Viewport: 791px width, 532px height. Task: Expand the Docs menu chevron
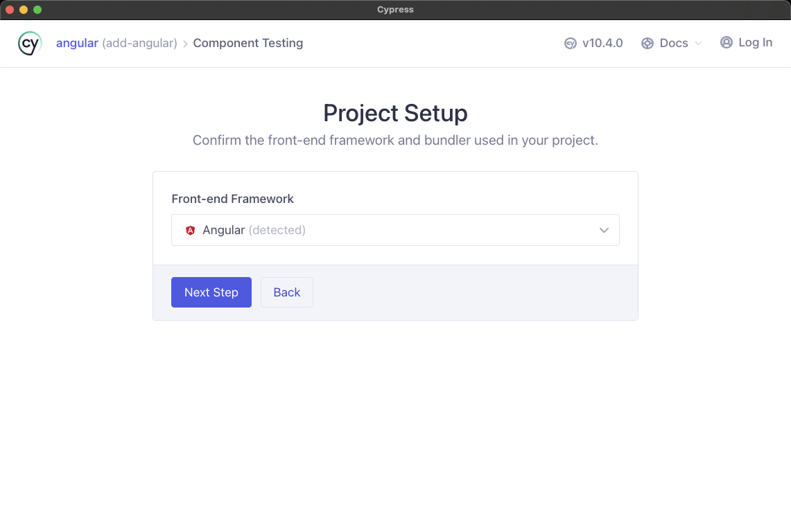698,44
